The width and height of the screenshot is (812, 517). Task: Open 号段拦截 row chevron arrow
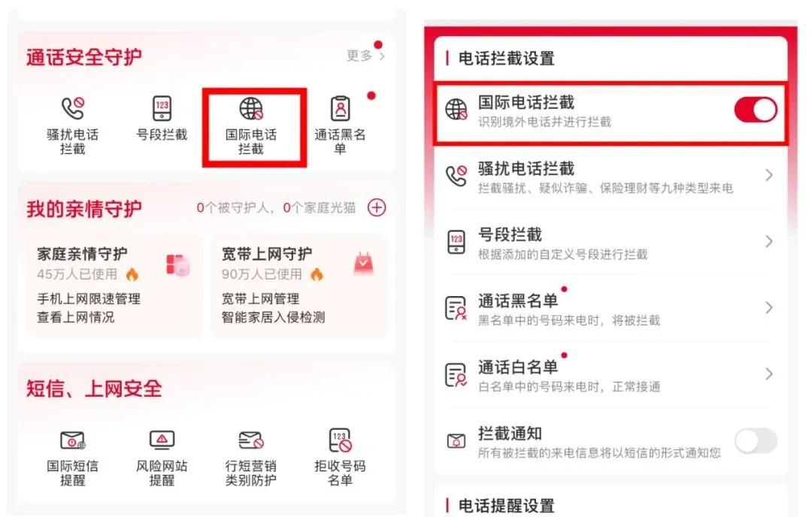(x=769, y=242)
